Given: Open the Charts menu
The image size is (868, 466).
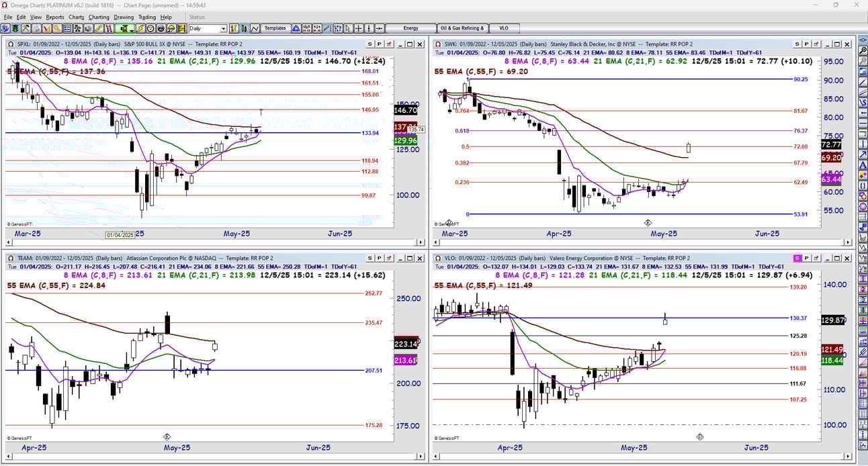Looking at the screenshot, I should coord(77,17).
